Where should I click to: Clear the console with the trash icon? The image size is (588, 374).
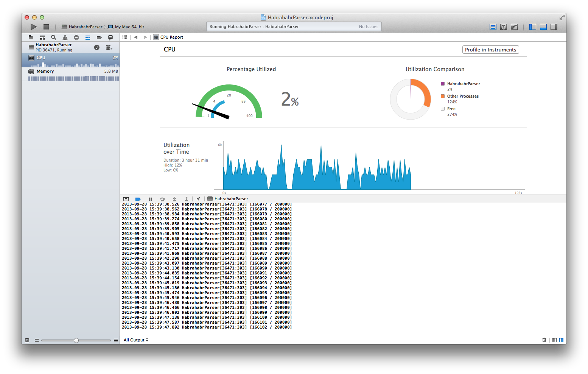(x=544, y=340)
